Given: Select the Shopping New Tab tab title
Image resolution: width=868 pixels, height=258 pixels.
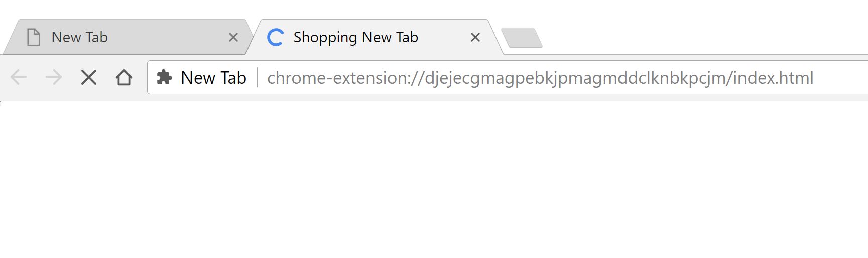Looking at the screenshot, I should click(355, 37).
